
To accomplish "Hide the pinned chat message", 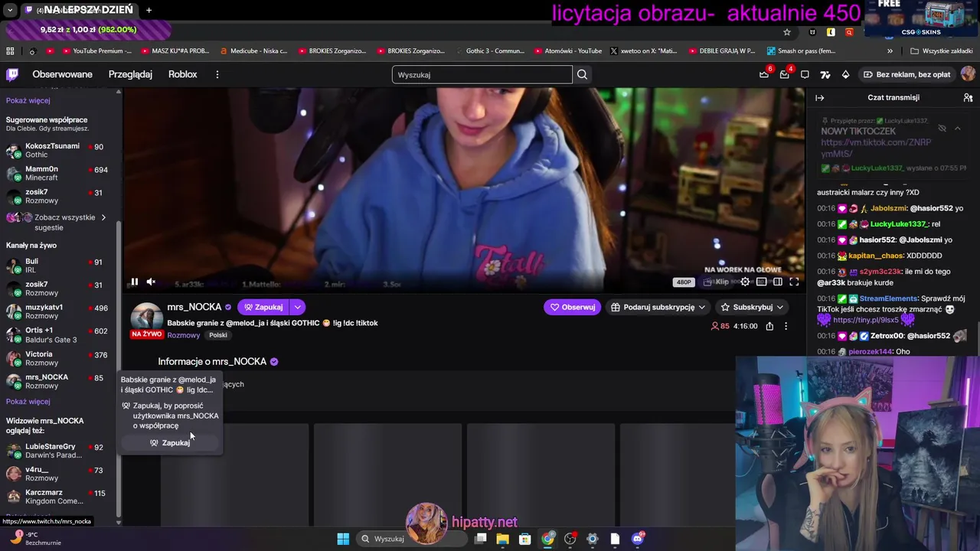I will [x=942, y=129].
